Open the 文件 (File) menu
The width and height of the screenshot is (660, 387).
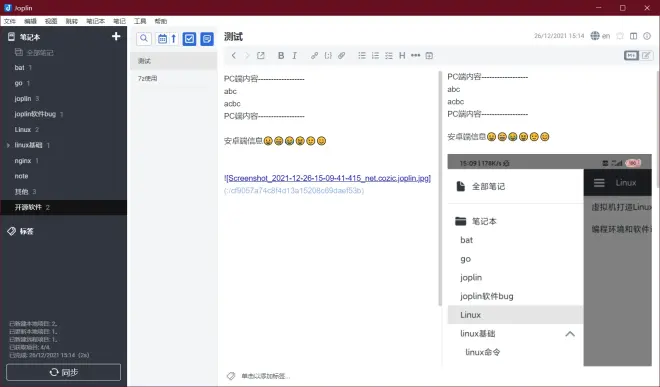(10, 21)
